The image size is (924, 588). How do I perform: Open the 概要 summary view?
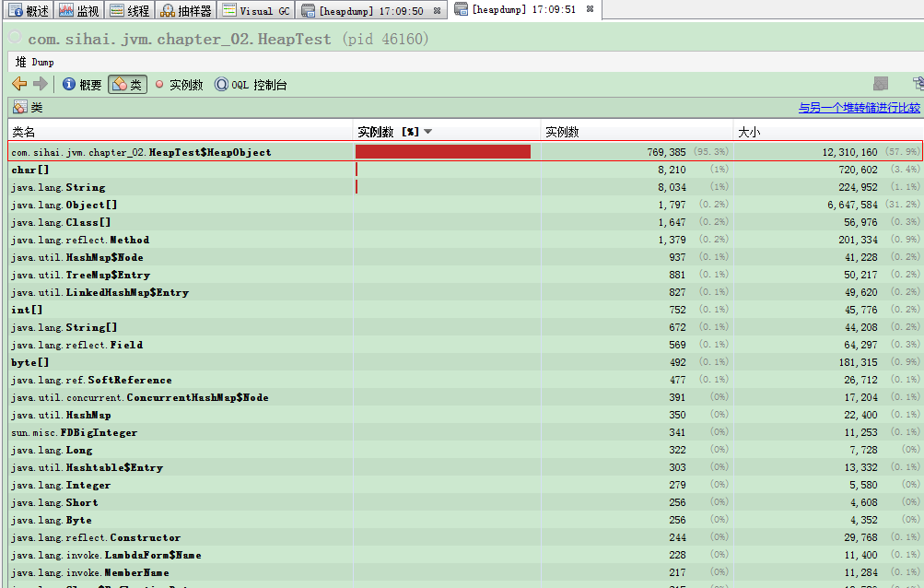[82, 85]
